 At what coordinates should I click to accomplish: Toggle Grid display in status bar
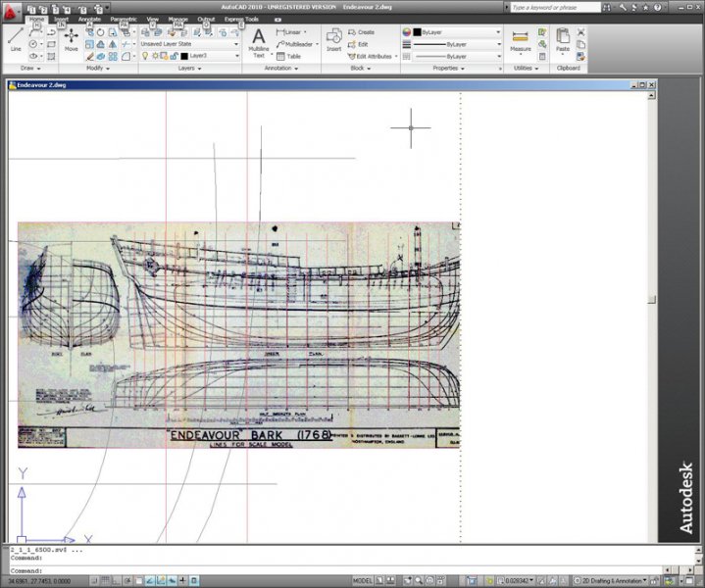105,581
